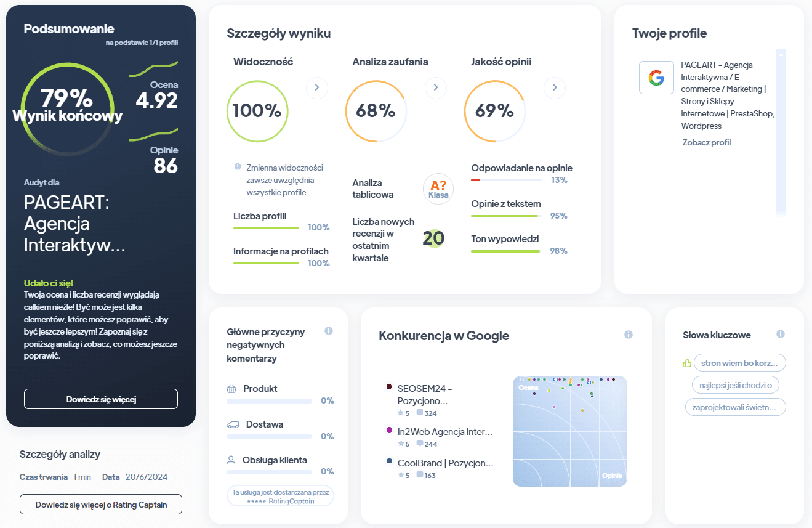This screenshot has height=528, width=812.
Task: Click the Rating Captain provider badge
Action: coord(280,497)
